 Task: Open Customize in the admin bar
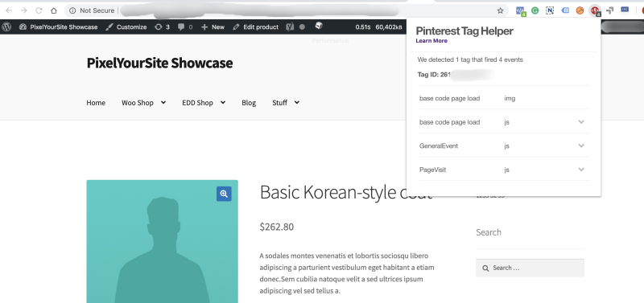click(x=126, y=27)
